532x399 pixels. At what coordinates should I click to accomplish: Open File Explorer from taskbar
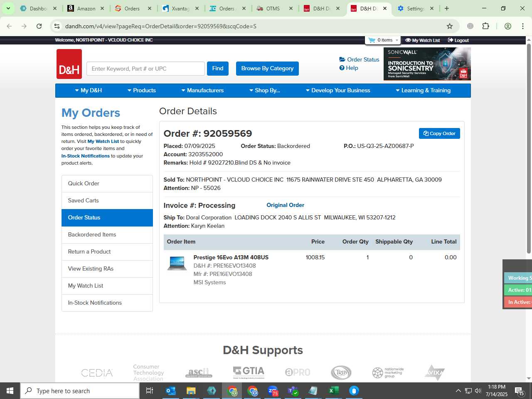tap(191, 391)
